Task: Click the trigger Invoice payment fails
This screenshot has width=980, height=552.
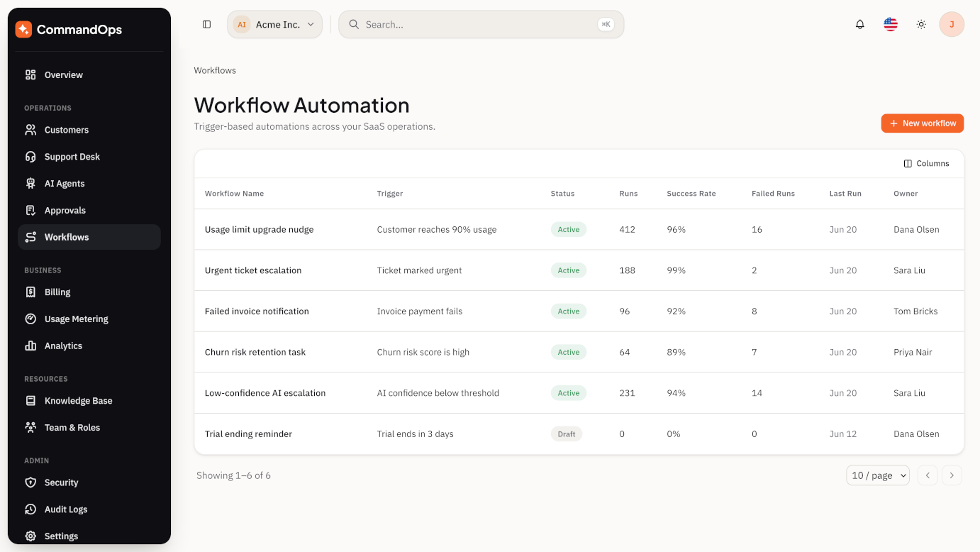Action: (x=420, y=311)
